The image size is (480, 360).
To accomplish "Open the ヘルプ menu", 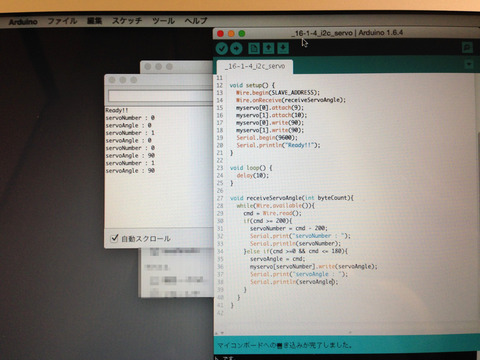I will coord(196,21).
